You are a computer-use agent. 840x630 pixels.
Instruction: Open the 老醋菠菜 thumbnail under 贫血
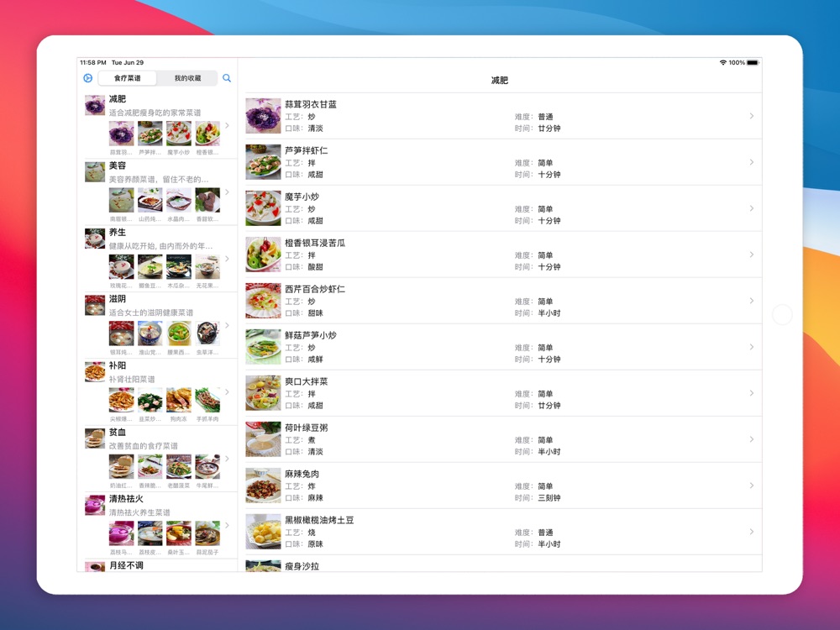(179, 466)
